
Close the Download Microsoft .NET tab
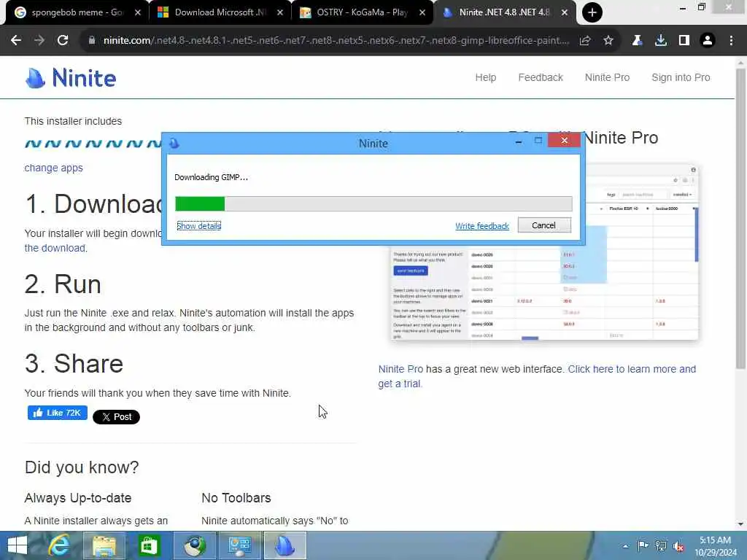click(280, 12)
